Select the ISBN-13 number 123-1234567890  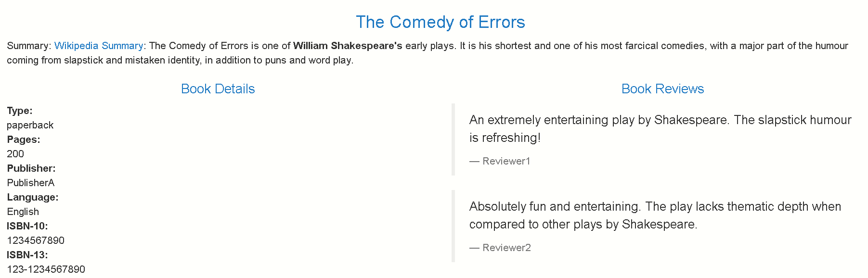pyautogui.click(x=46, y=269)
